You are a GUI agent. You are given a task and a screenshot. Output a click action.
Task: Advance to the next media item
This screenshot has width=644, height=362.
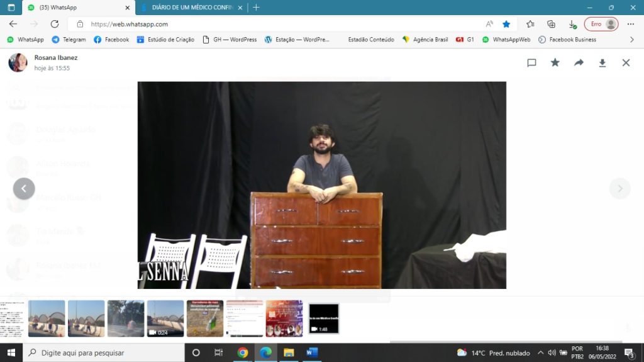tap(619, 189)
